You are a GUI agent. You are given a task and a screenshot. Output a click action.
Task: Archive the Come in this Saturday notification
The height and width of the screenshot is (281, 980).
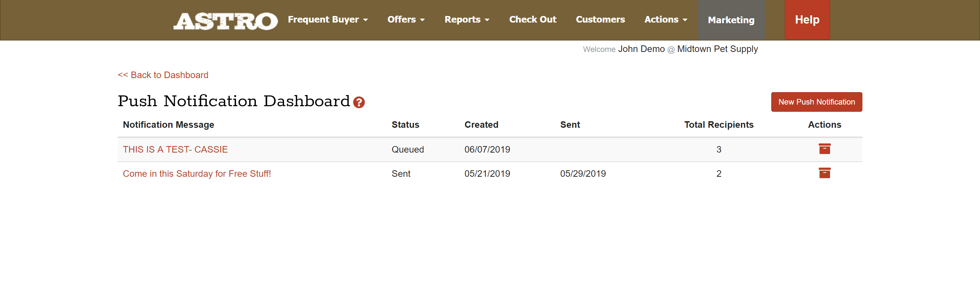[x=824, y=173]
